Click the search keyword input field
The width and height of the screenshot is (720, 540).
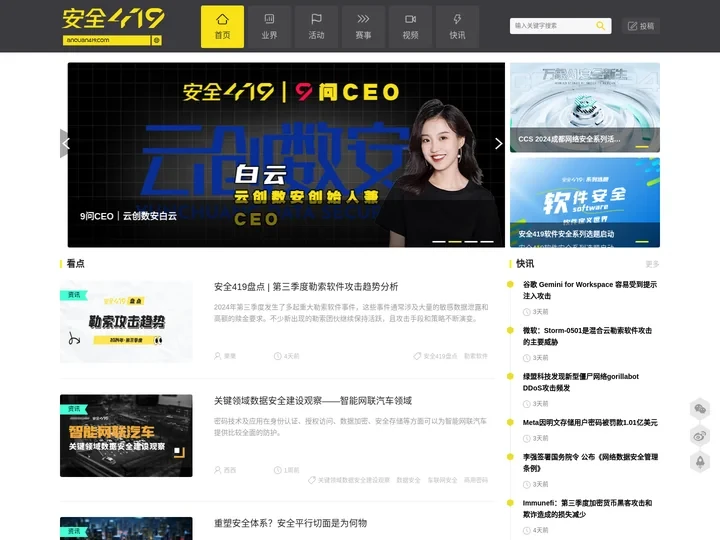(x=553, y=26)
